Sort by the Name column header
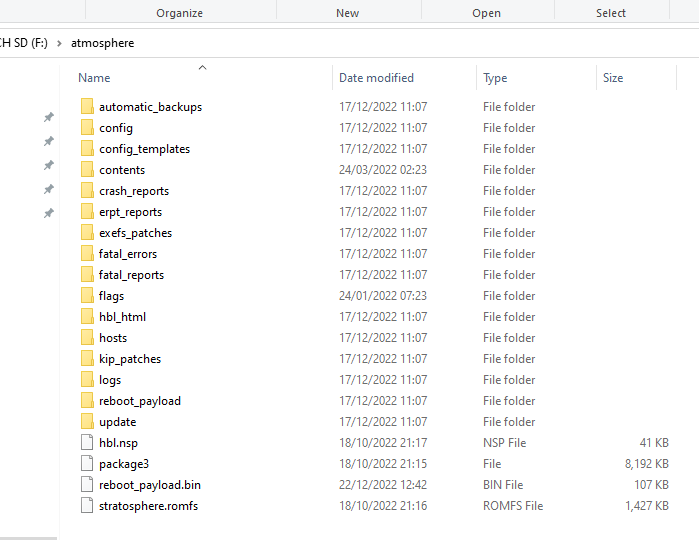This screenshot has height=540, width=699. [94, 78]
